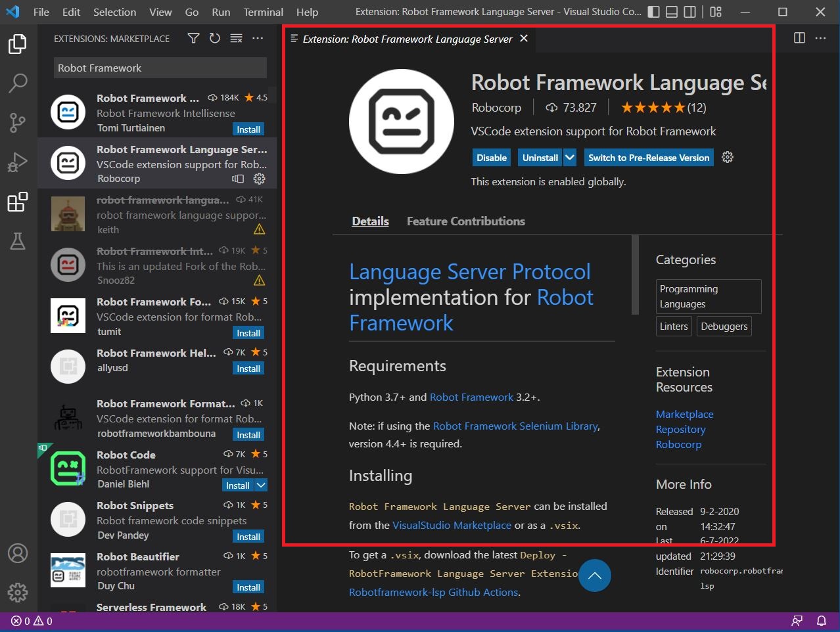Follow the VisualStudio Marketplace link
The width and height of the screenshot is (840, 632).
(x=452, y=526)
